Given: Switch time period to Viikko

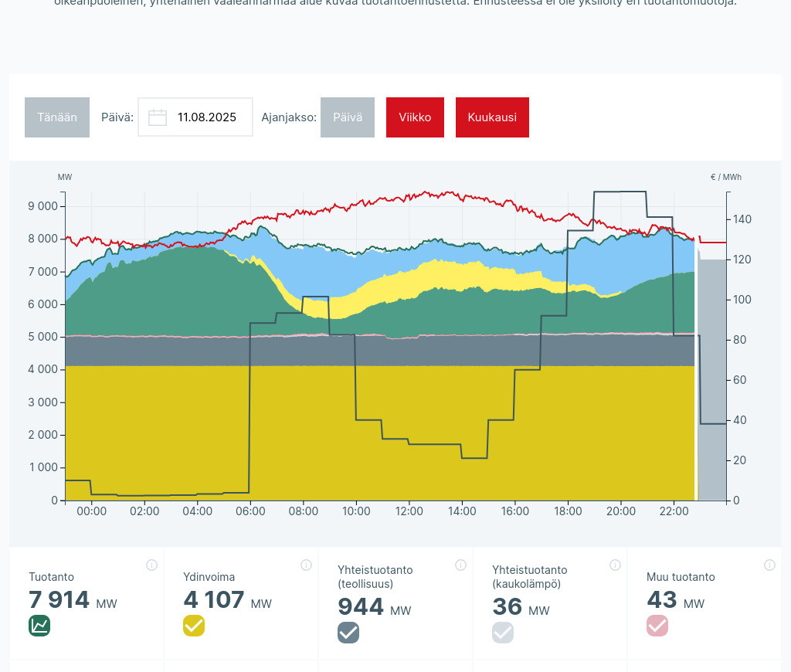Looking at the screenshot, I should 415,117.
